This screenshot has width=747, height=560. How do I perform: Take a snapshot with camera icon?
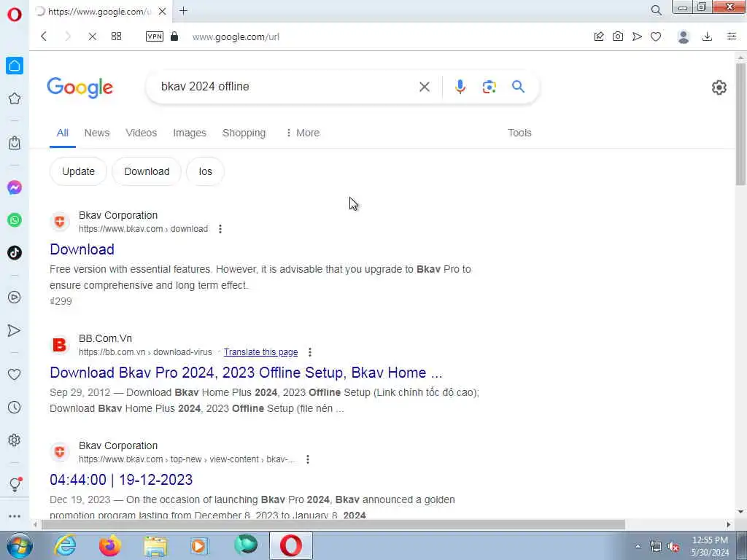pos(618,36)
